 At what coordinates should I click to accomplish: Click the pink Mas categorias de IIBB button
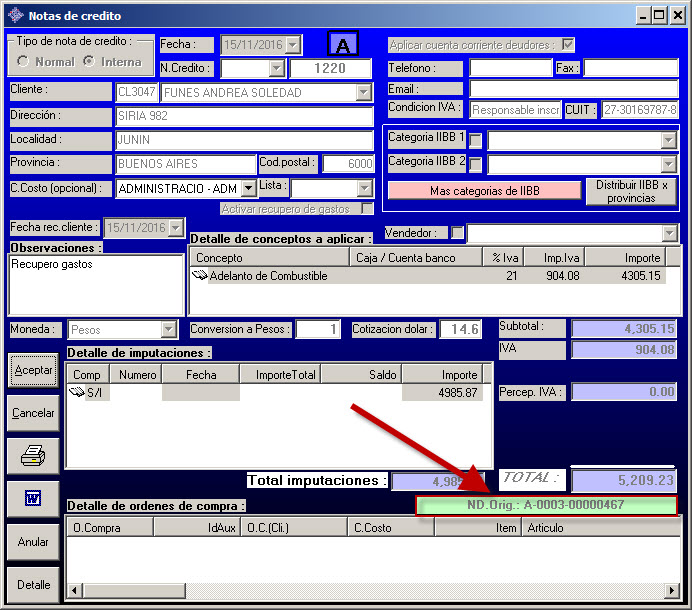coord(484,190)
